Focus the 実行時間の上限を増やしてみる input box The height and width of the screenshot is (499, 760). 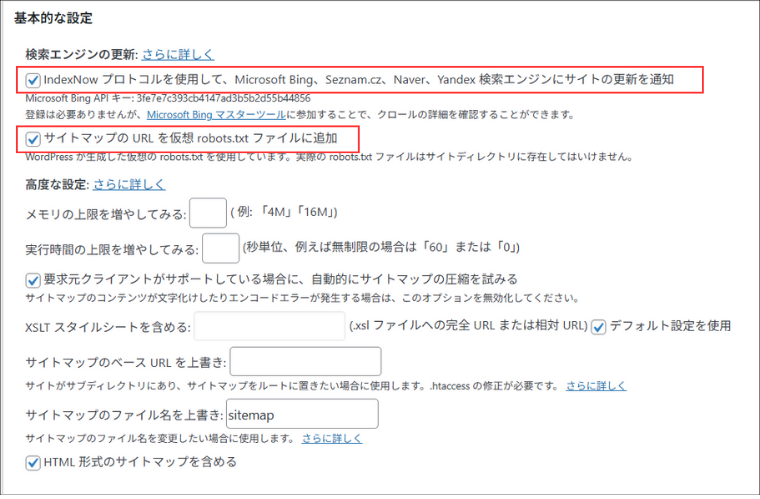[x=221, y=248]
